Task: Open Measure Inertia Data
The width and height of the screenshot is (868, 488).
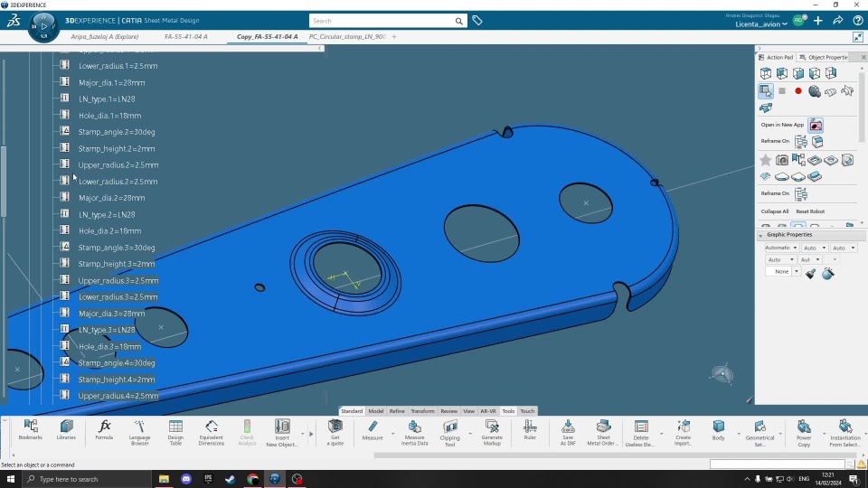Action: 414,432
